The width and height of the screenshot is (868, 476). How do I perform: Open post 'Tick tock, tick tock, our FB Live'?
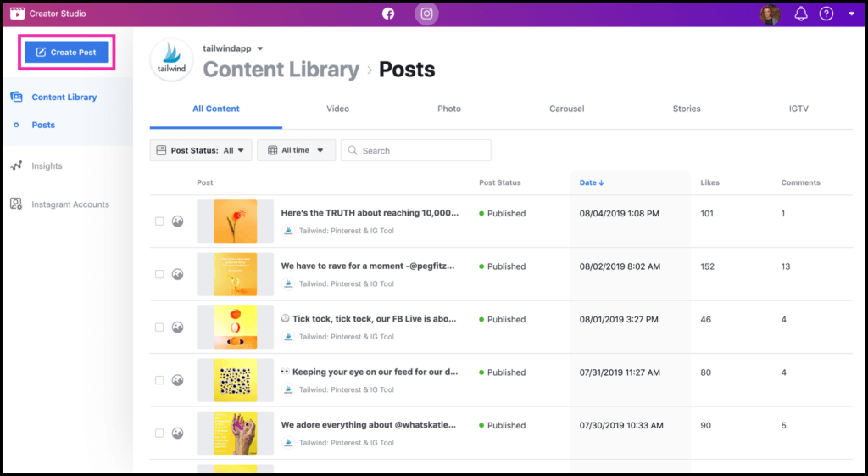(369, 319)
